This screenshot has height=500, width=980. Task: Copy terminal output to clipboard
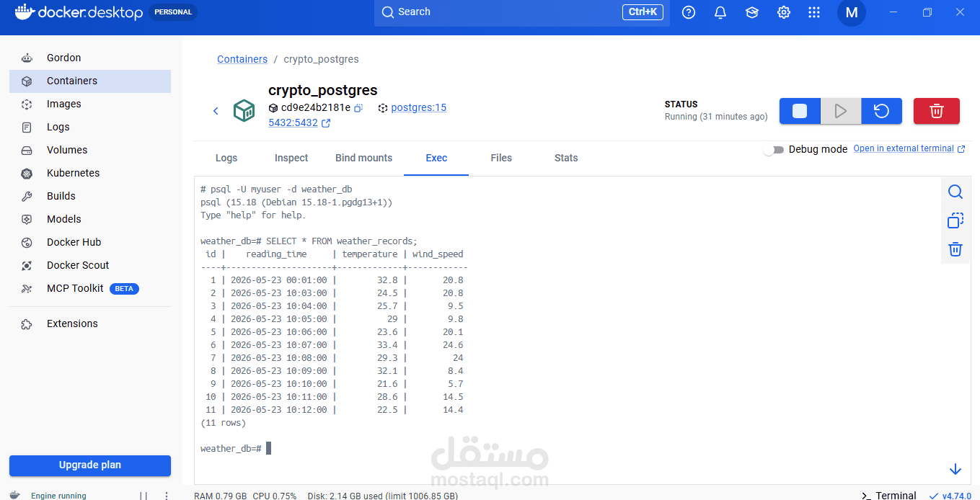point(955,220)
